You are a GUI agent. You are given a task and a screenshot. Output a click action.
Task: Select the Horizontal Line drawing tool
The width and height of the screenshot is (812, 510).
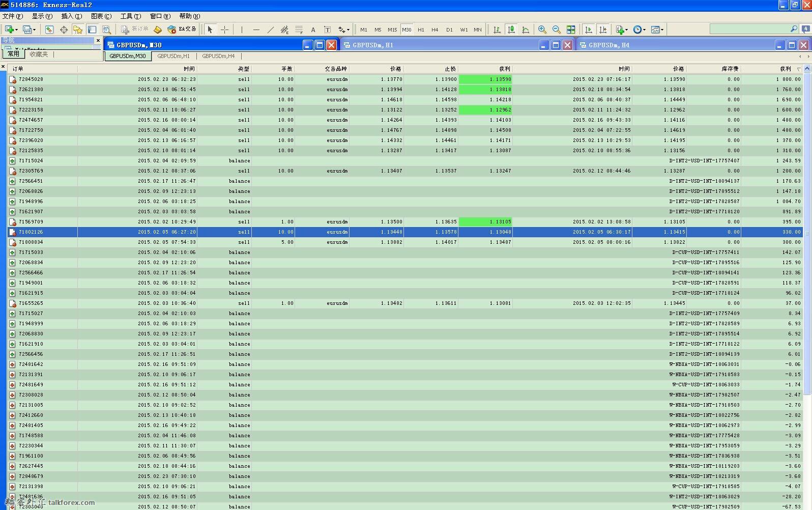(256, 30)
